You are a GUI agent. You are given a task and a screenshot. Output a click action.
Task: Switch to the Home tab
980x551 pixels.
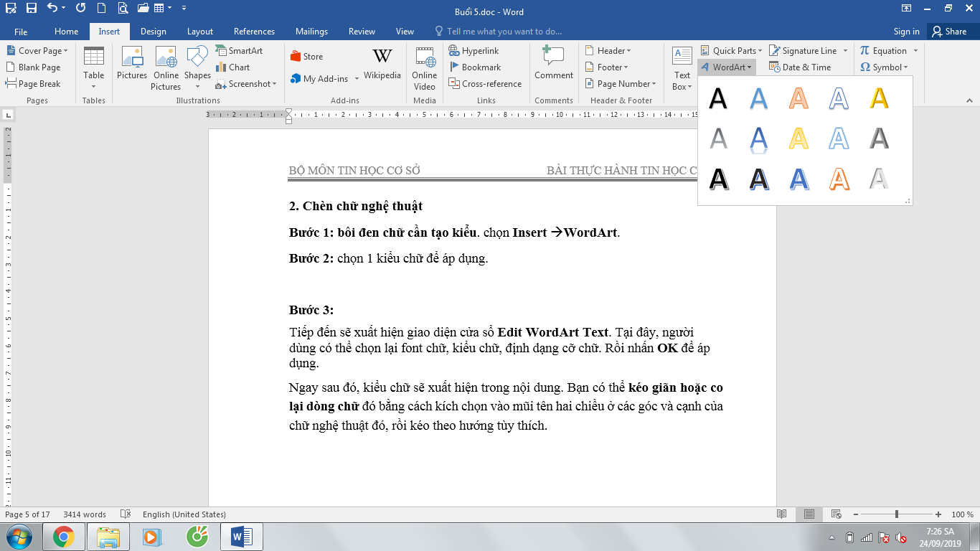click(x=67, y=32)
